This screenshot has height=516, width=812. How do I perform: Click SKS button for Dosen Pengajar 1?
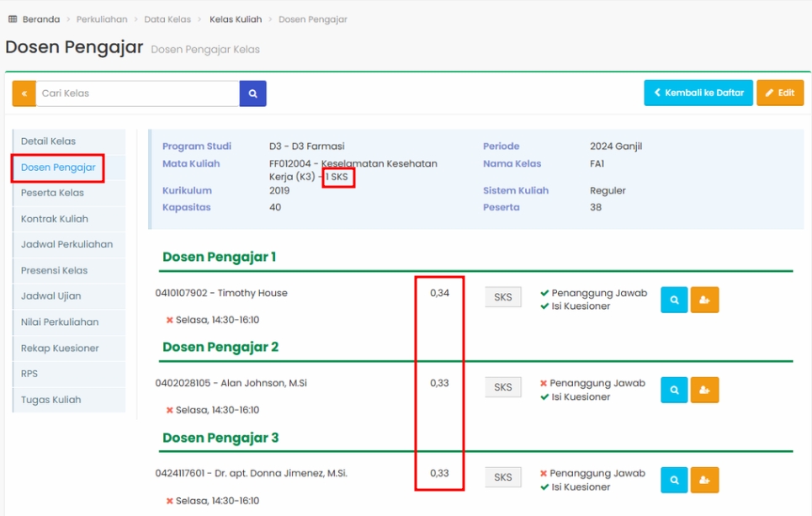[502, 297]
